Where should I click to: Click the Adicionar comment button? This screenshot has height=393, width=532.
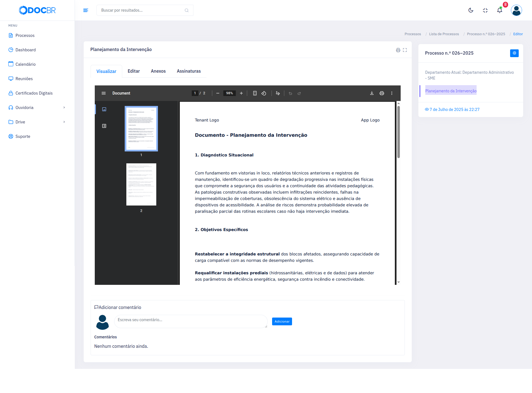coord(282,321)
